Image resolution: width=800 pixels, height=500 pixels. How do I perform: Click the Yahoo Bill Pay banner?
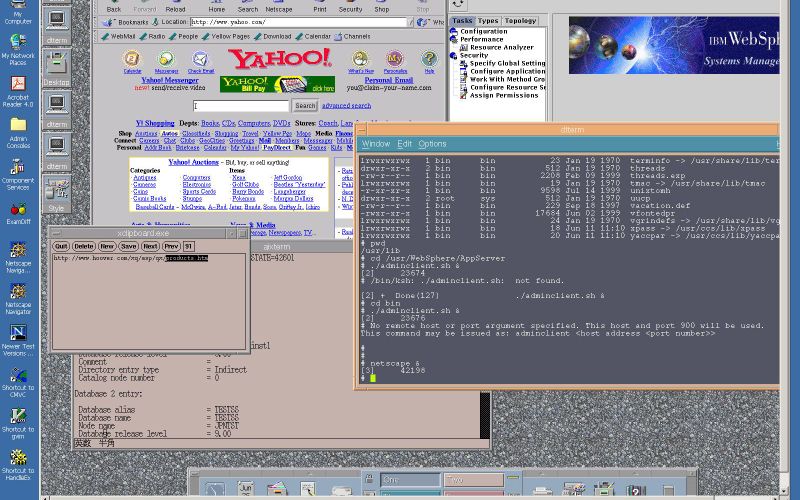278,84
